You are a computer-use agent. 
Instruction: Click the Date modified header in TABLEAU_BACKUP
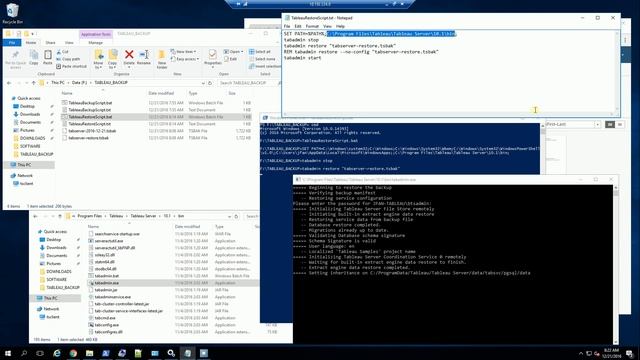[x=161, y=93]
